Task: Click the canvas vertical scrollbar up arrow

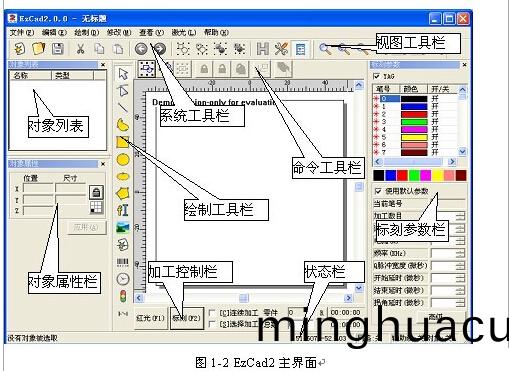Action: coord(359,85)
